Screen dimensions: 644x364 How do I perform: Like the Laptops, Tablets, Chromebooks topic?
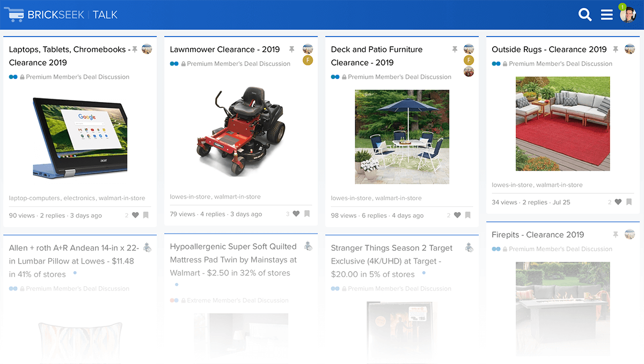pos(135,215)
